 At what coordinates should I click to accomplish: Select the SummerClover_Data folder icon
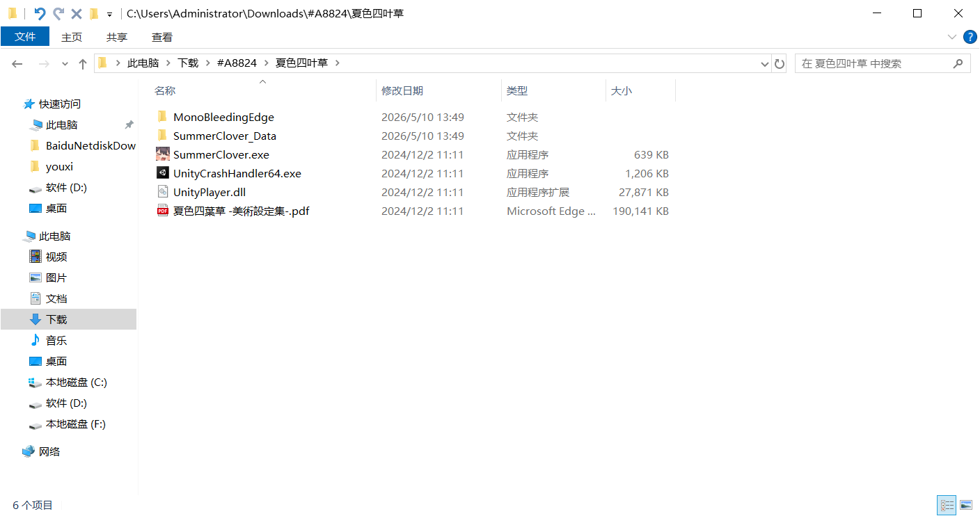162,136
